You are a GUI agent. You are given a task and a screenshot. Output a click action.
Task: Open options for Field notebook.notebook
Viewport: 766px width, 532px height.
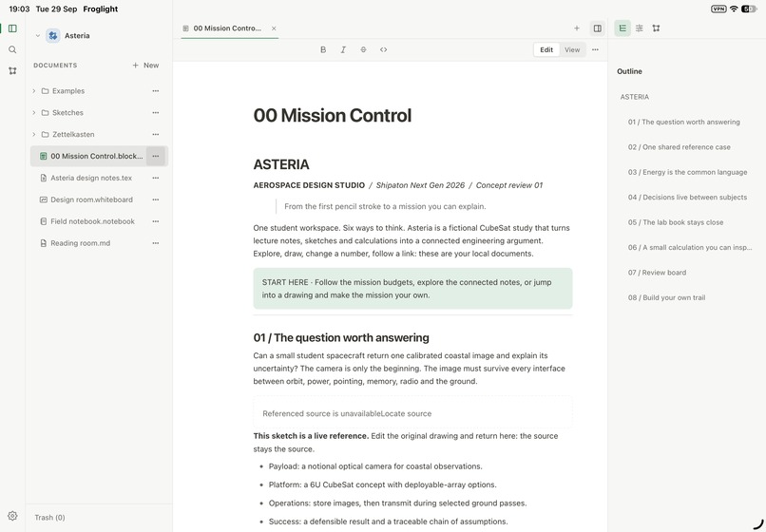pos(155,221)
